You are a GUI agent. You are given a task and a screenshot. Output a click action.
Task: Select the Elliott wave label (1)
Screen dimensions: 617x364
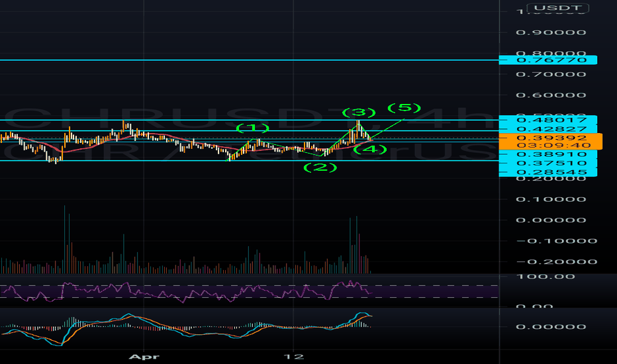pos(253,128)
